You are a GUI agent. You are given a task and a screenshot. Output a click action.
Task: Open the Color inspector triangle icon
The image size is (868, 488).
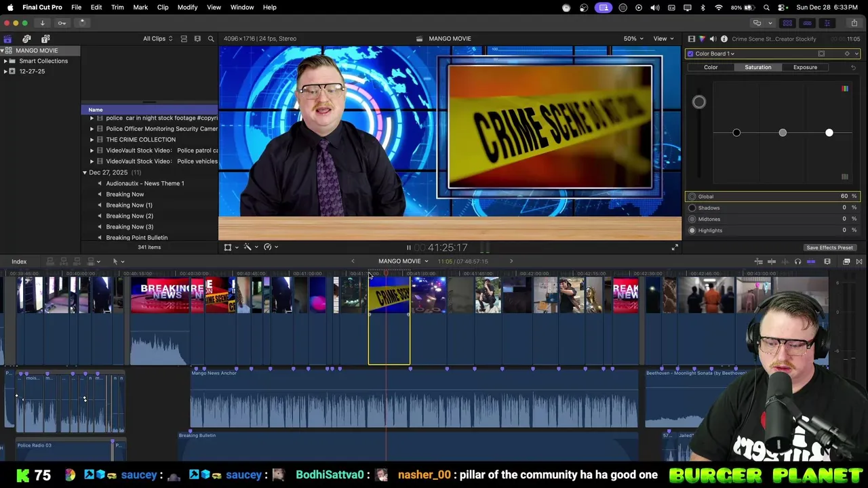(702, 39)
